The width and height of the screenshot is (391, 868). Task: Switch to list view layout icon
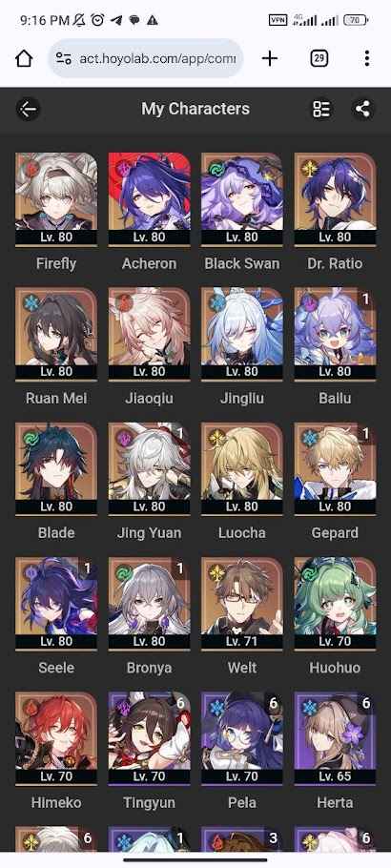coord(321,109)
